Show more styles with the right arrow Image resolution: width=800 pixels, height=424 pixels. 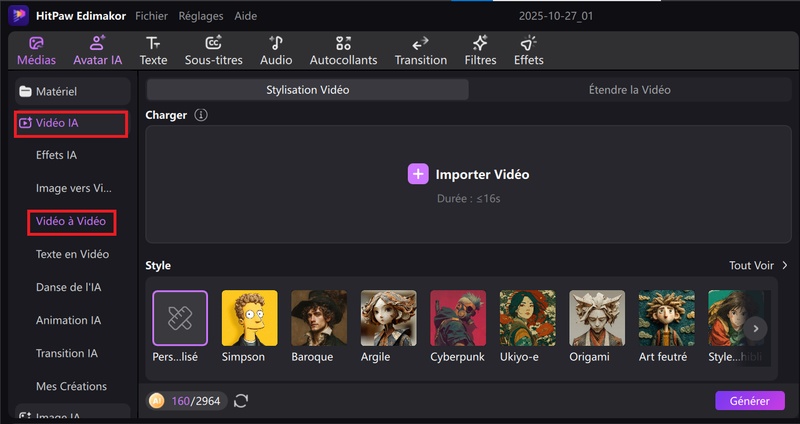point(756,329)
